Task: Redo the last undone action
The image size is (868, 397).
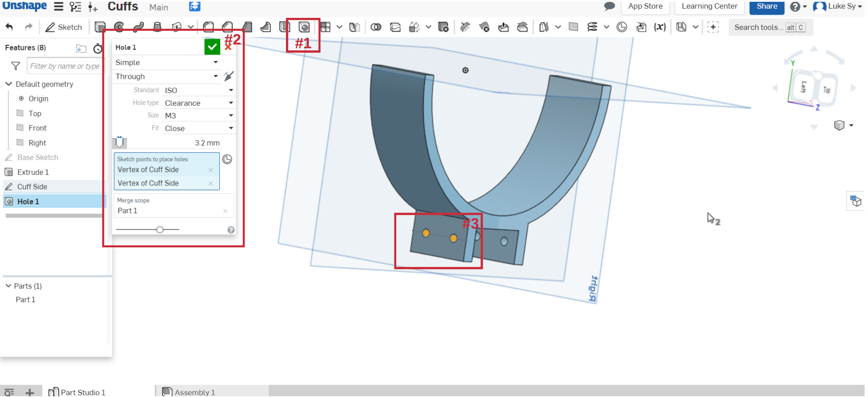Action: 29,27
